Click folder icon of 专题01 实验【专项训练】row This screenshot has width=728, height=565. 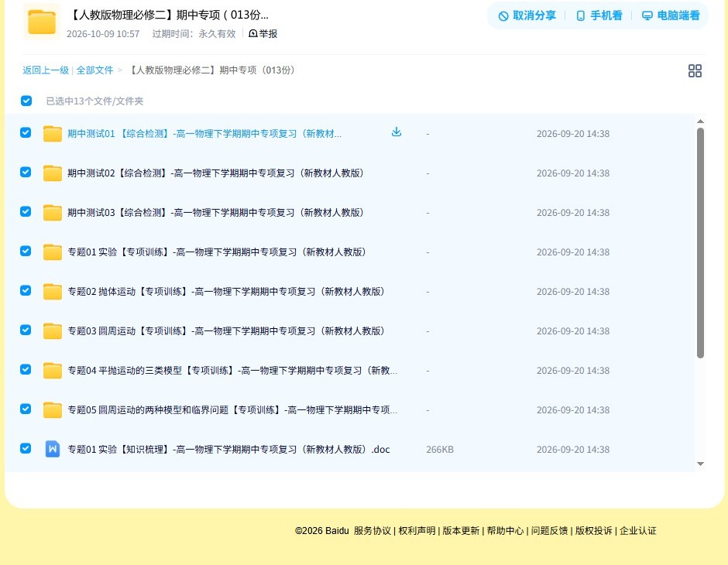(x=53, y=252)
